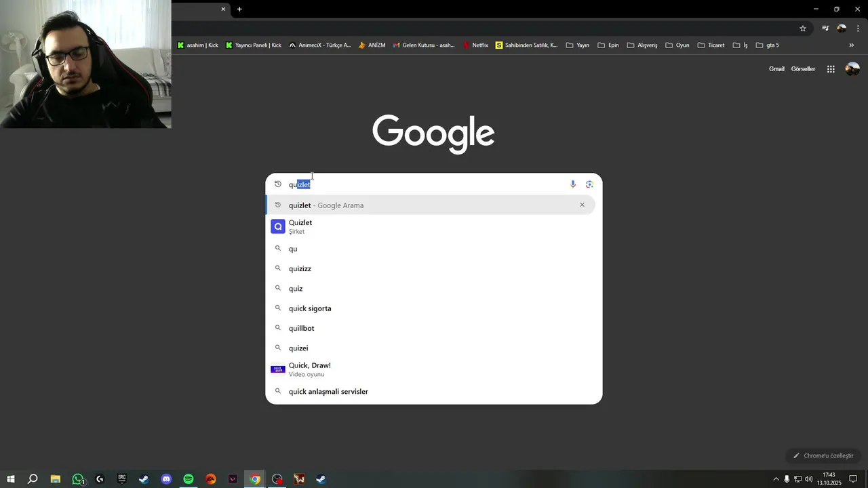Select the Quizlet company suggestion icon
This screenshot has width=868, height=488.
(277, 226)
